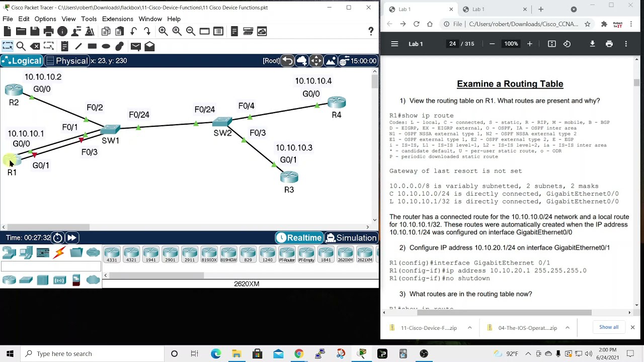Screen dimensions: 644x362
Task: Click the PDF page number field
Action: pyautogui.click(x=452, y=44)
